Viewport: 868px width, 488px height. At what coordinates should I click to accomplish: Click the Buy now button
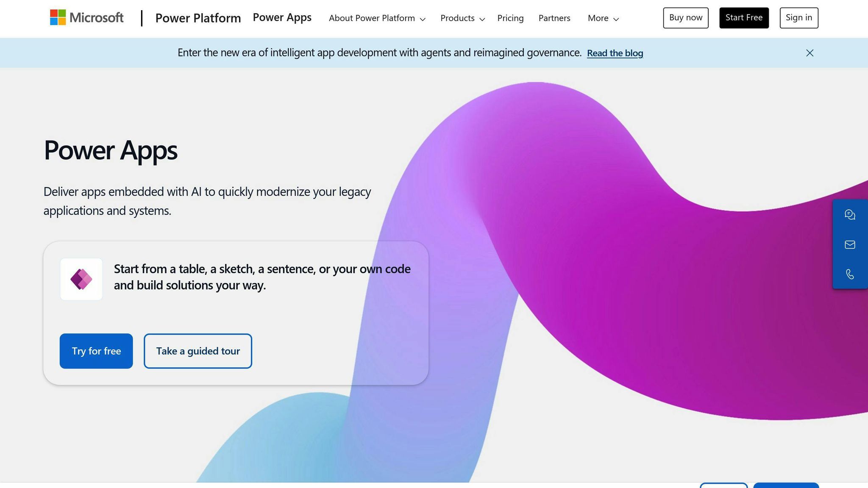686,18
